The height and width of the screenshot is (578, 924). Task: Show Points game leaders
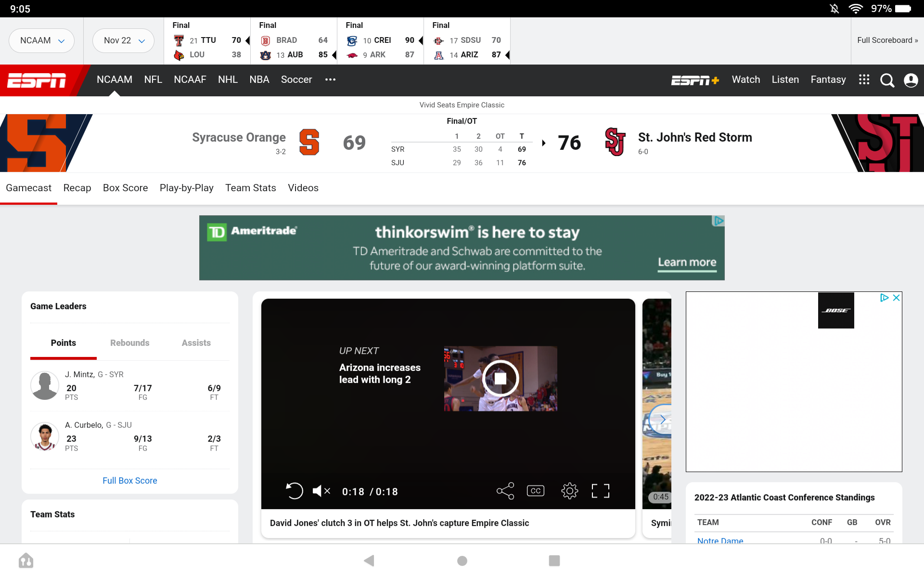pyautogui.click(x=64, y=342)
